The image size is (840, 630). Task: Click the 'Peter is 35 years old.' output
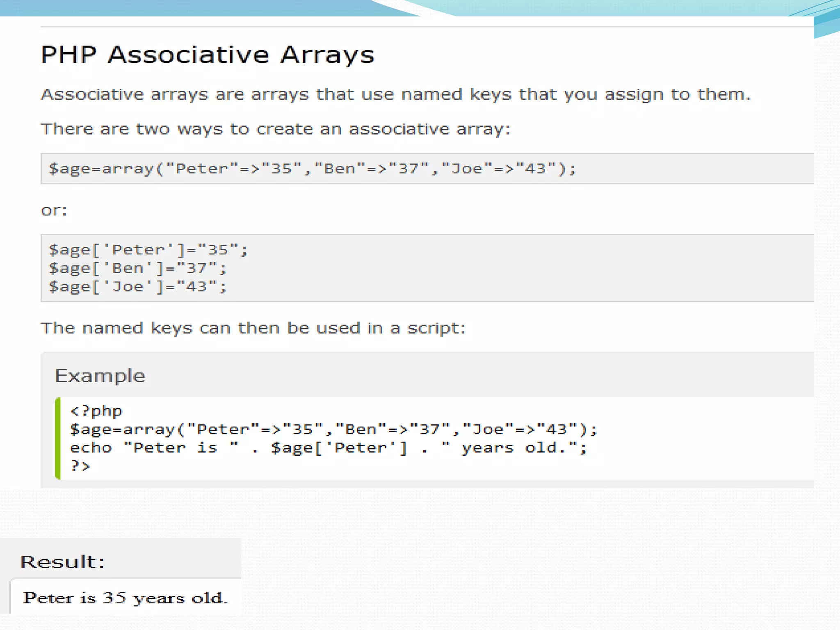(125, 598)
